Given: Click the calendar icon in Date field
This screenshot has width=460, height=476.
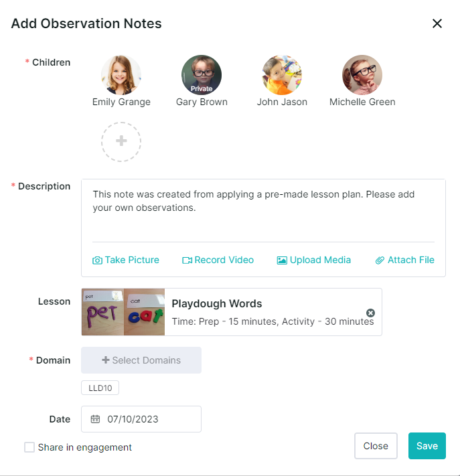Looking at the screenshot, I should click(95, 419).
